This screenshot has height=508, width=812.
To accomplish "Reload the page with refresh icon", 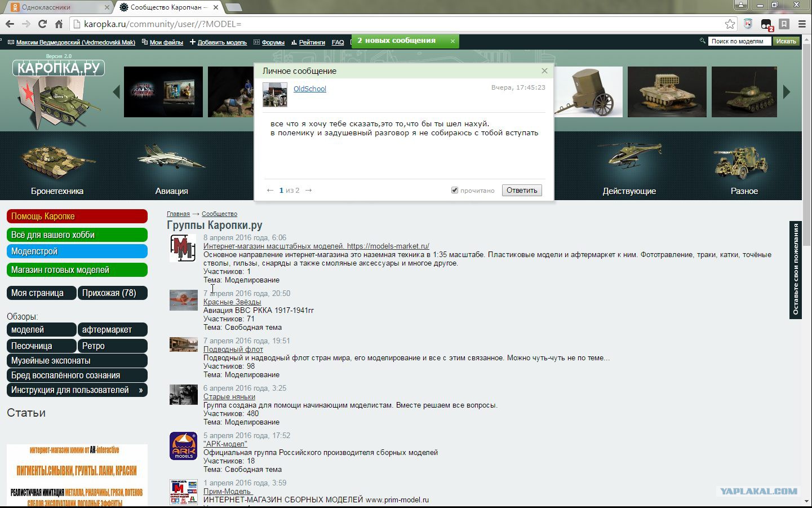I will coord(42,24).
